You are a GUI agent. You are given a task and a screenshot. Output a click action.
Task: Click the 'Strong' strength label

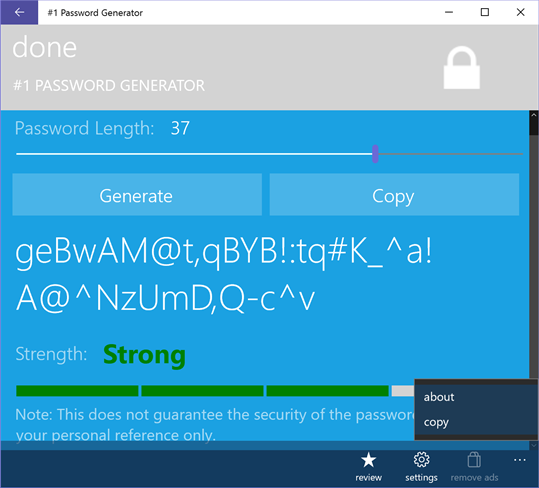click(x=144, y=355)
